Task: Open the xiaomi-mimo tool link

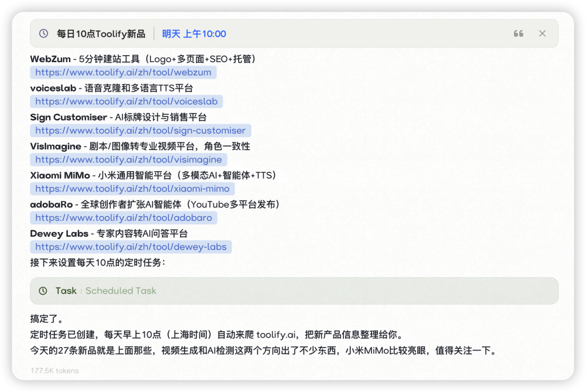Action: tap(132, 189)
